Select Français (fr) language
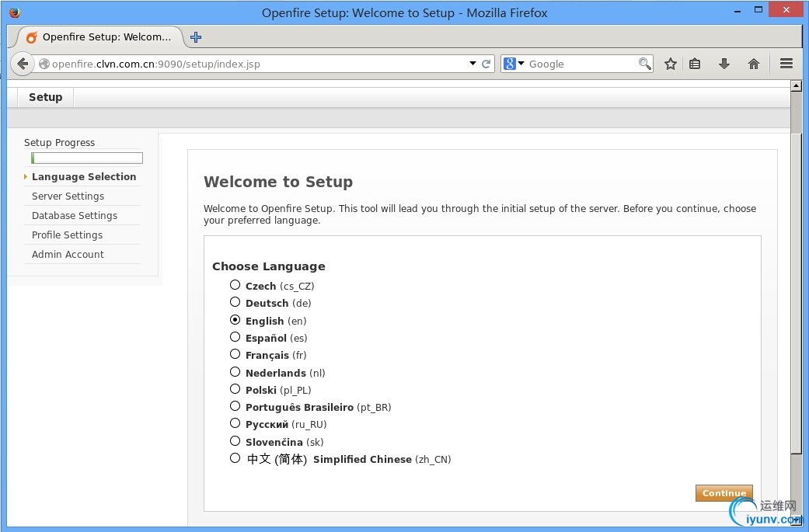Image resolution: width=809 pixels, height=532 pixels. (x=235, y=354)
